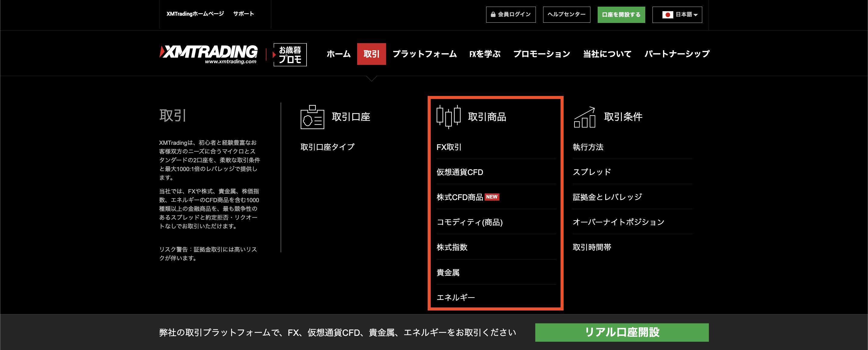The width and height of the screenshot is (868, 350).
Task: Open the 株式指数 link
Action: pyautogui.click(x=452, y=247)
